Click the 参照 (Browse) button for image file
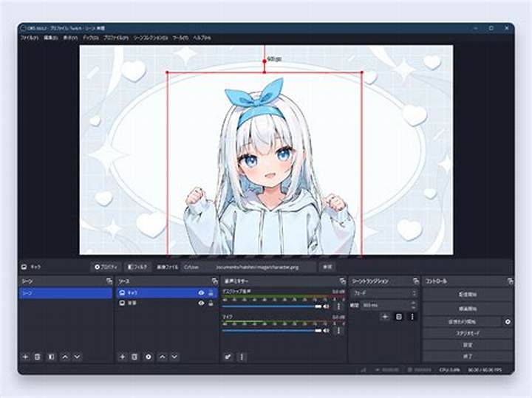The image size is (532, 398). pos(327,267)
